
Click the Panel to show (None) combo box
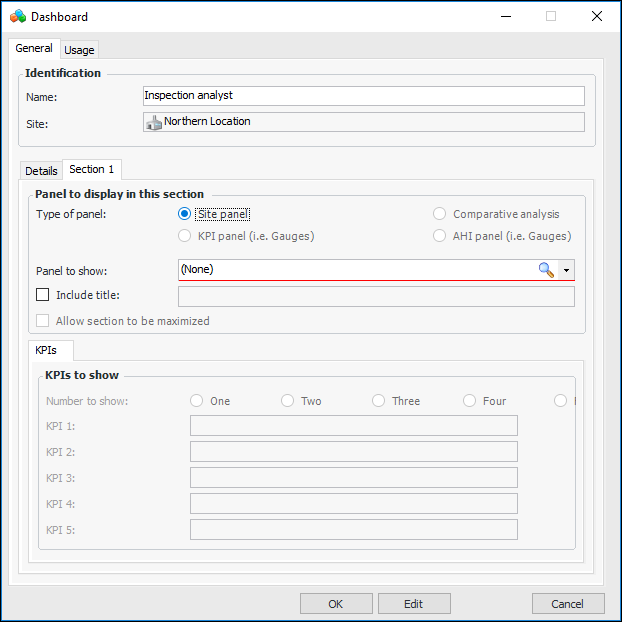tap(376, 270)
